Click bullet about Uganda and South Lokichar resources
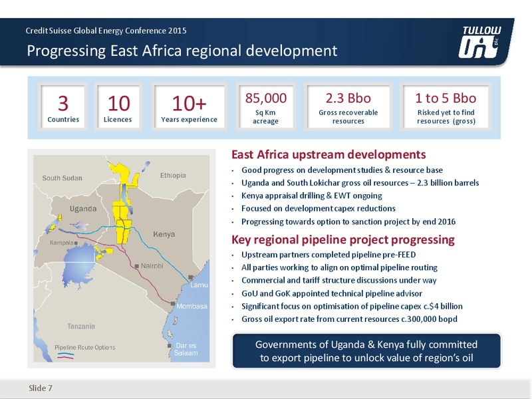The height and width of the screenshot is (399, 532). pyautogui.click(x=360, y=183)
